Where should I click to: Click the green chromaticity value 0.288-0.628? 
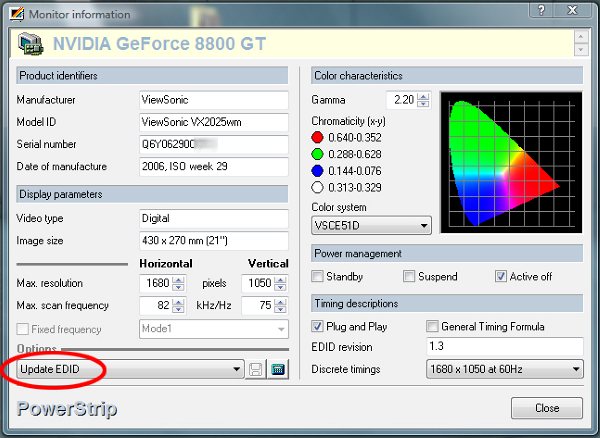[x=355, y=154]
